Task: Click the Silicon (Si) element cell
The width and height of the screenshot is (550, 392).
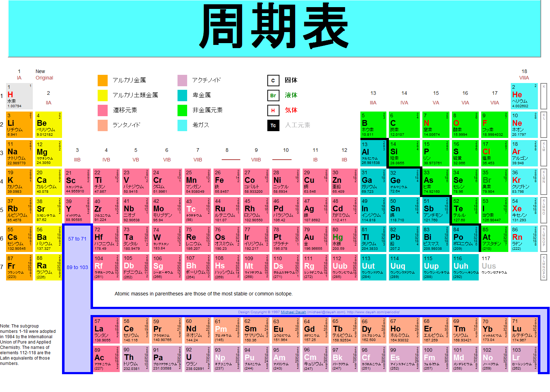Action: [x=405, y=153]
